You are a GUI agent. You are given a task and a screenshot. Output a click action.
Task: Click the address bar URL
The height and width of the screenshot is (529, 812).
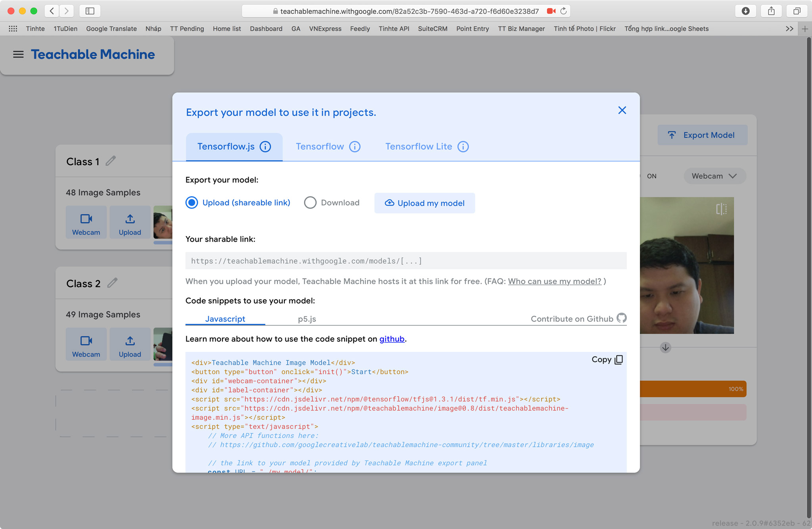409,11
